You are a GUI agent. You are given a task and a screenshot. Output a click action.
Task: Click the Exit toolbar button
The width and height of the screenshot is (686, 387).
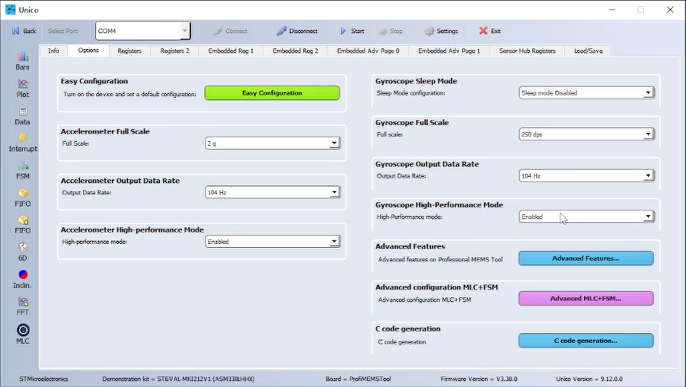[490, 31]
